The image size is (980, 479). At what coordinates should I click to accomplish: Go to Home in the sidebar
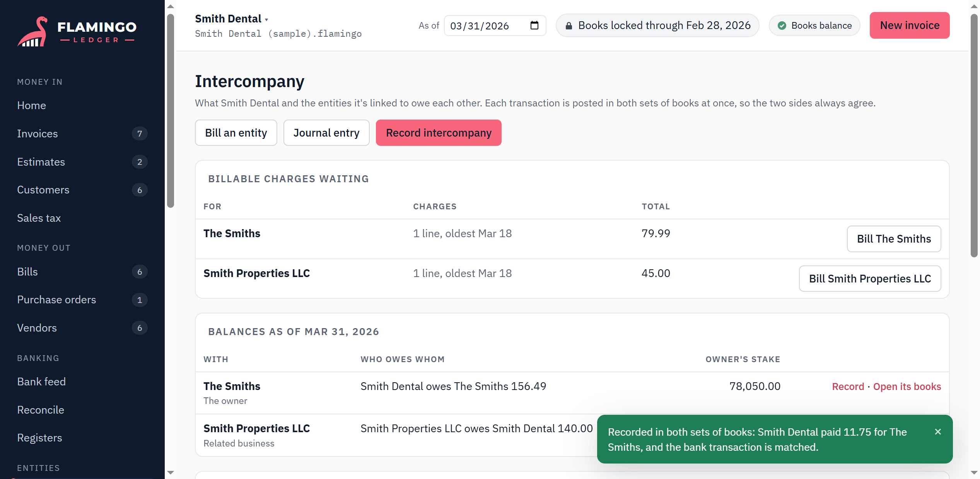coord(31,105)
